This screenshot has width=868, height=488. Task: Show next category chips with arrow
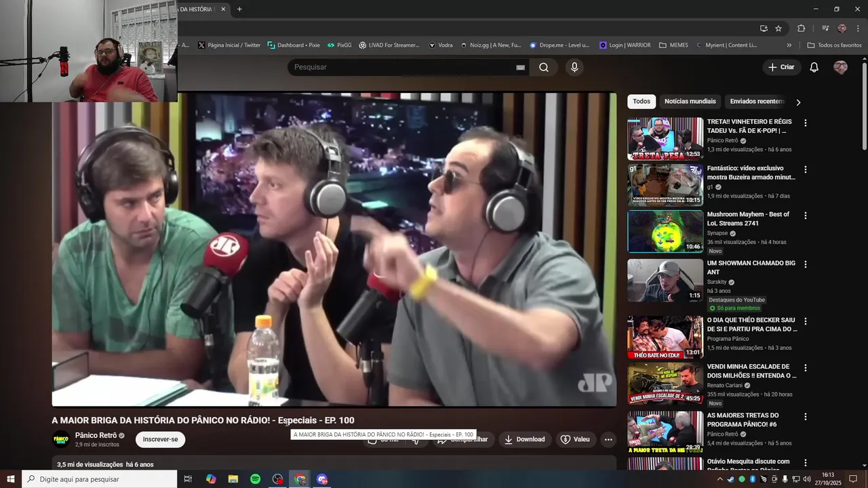[798, 102]
